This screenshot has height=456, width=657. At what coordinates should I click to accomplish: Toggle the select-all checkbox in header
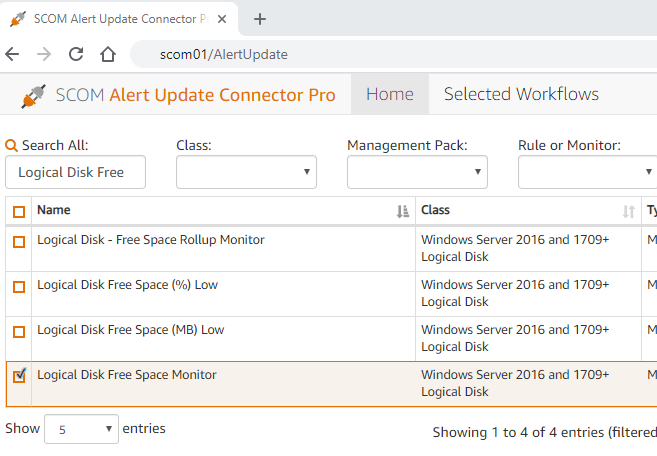(x=19, y=212)
